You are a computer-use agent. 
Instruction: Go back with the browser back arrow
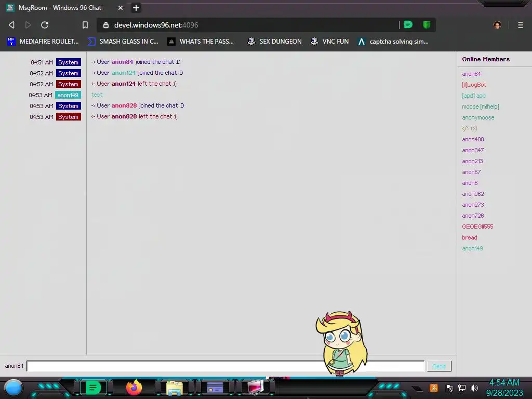click(11, 25)
